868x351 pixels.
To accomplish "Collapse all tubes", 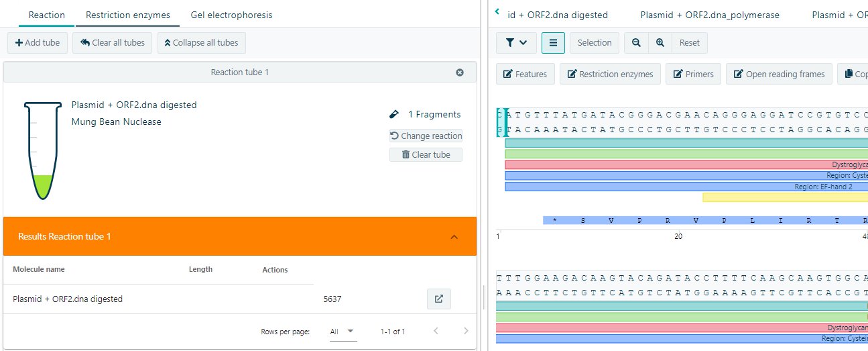I will (202, 43).
